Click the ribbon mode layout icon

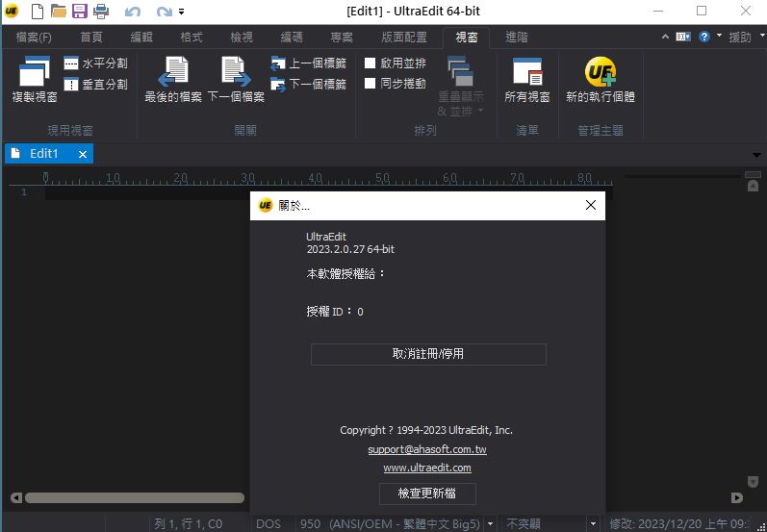point(683,37)
